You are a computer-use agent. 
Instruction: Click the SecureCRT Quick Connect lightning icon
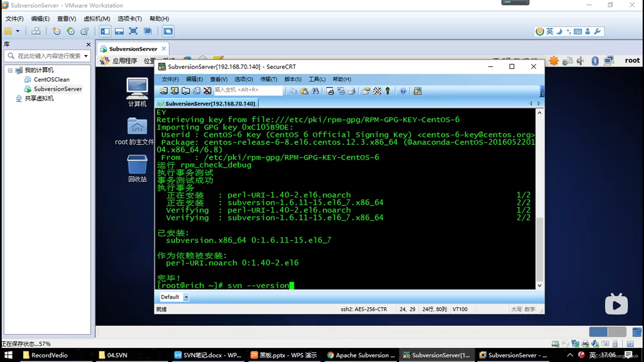point(174,91)
